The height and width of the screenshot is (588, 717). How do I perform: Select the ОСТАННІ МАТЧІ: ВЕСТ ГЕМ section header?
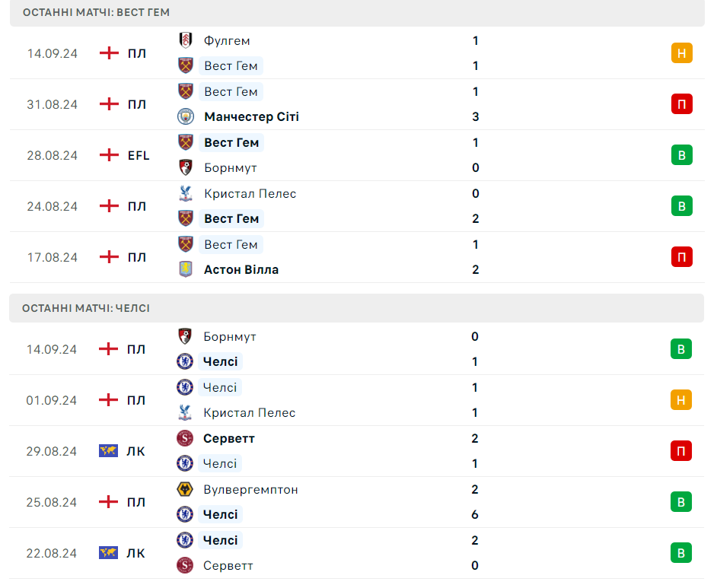pos(357,12)
